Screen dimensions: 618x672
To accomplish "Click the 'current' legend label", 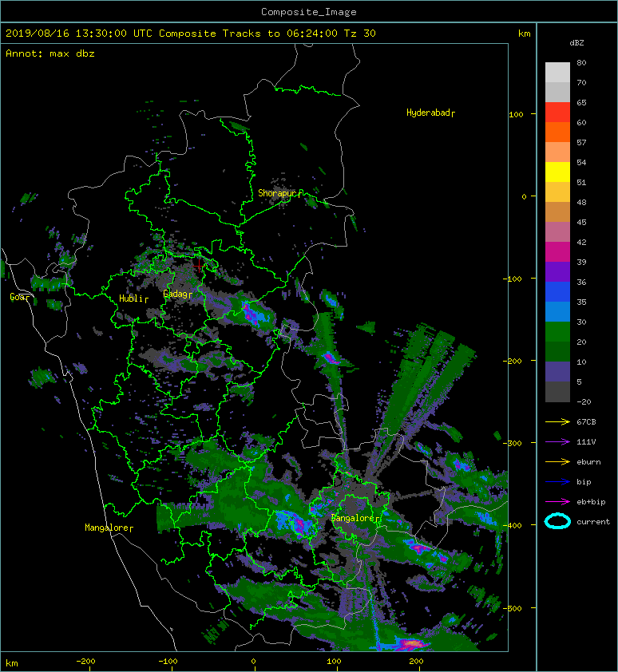I will coord(593,522).
